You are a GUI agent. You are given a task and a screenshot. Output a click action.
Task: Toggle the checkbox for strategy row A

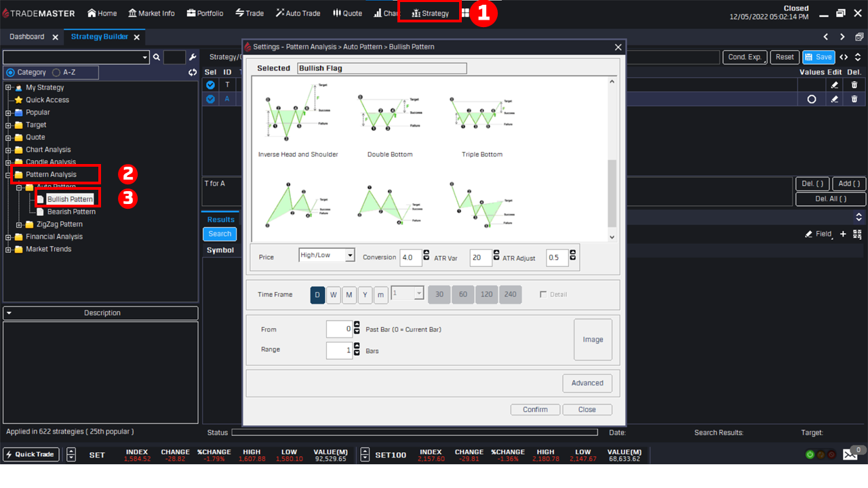(210, 99)
